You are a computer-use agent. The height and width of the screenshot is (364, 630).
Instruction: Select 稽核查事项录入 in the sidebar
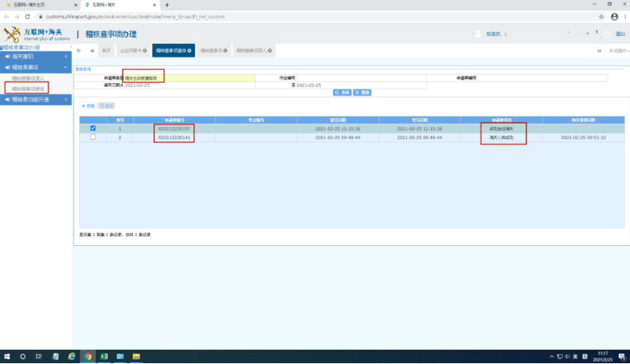pos(28,78)
